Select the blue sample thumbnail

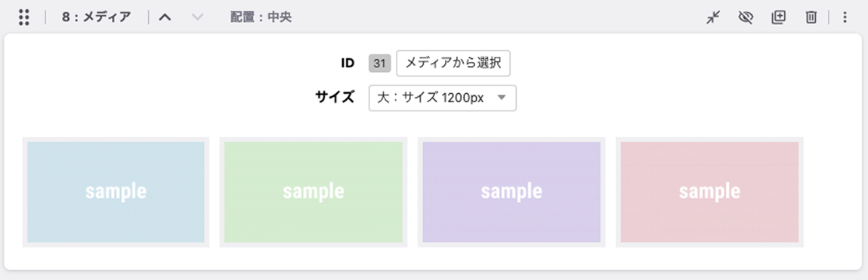click(x=116, y=192)
